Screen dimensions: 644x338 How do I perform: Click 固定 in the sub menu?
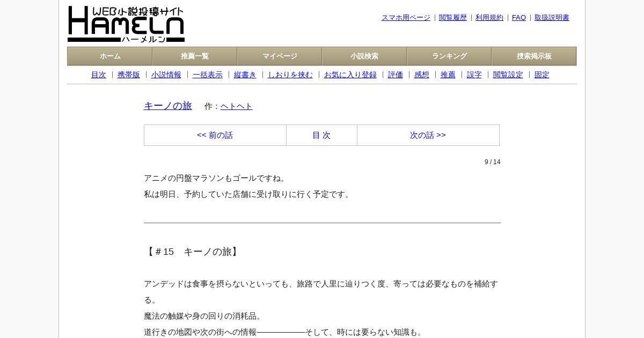(542, 75)
